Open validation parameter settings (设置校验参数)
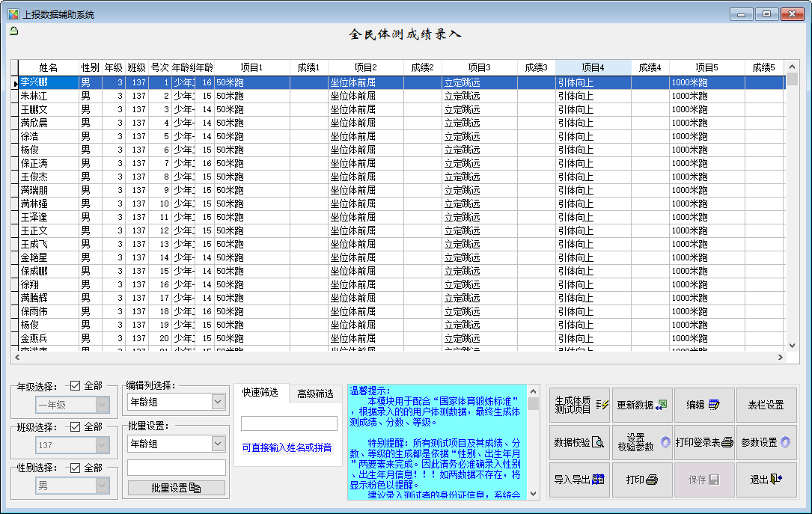 click(x=642, y=443)
